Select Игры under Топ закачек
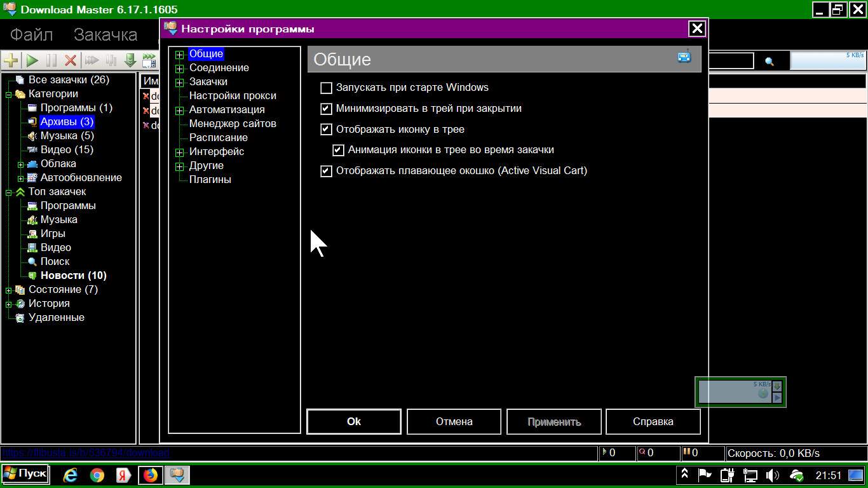This screenshot has width=868, height=488. (x=53, y=234)
